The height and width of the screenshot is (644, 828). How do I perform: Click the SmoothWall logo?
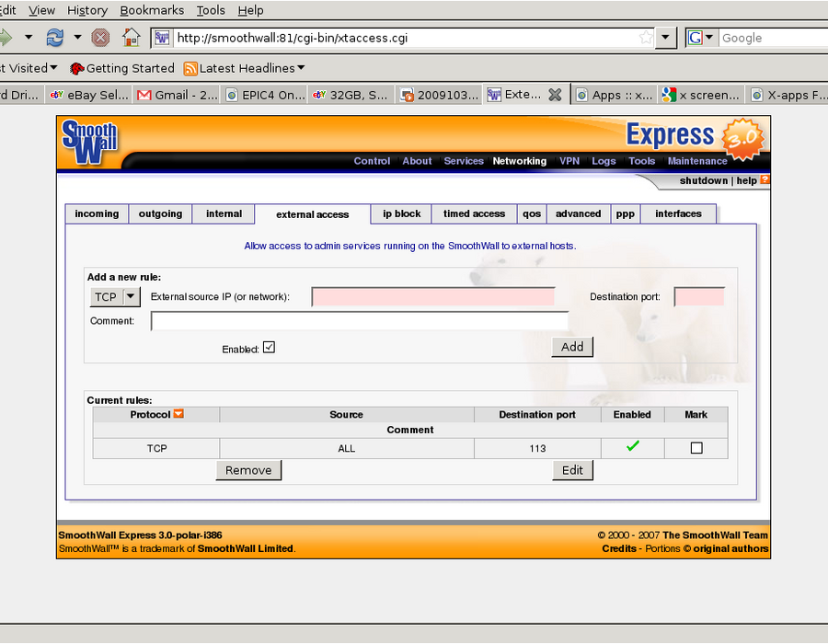coord(89,142)
